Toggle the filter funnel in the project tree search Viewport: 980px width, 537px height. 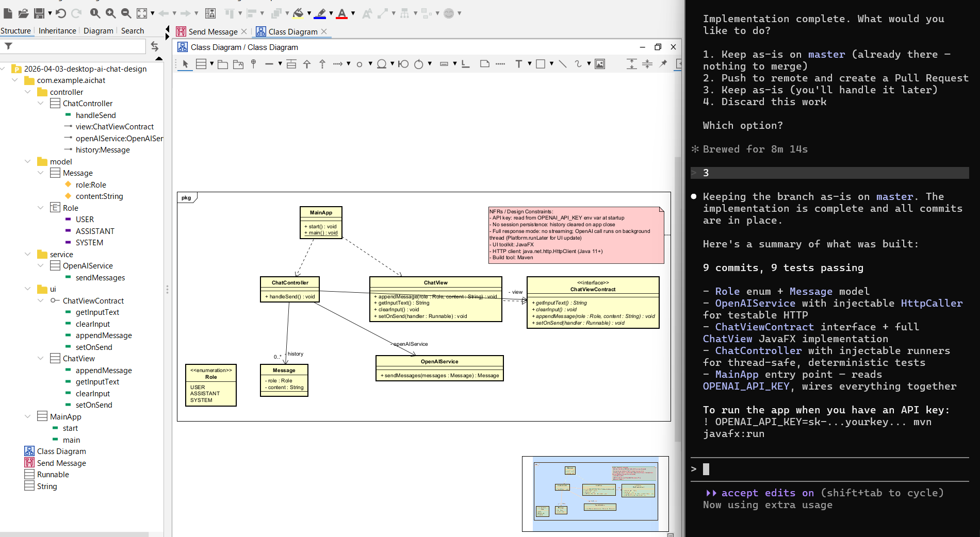tap(8, 46)
